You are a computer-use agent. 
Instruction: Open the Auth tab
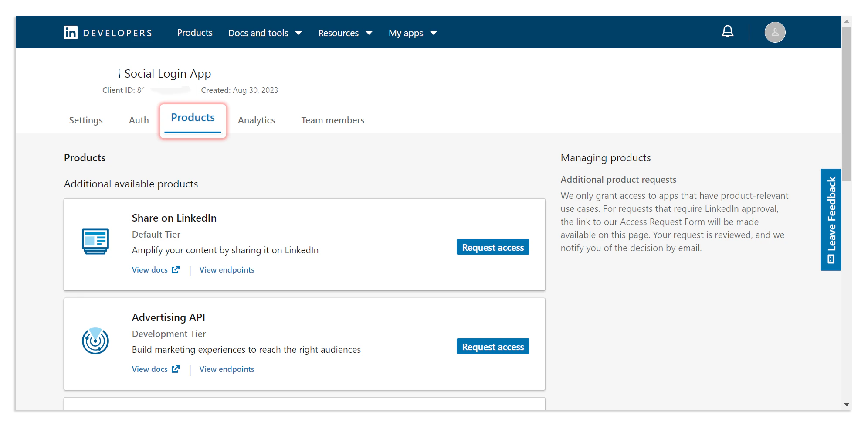pos(138,120)
